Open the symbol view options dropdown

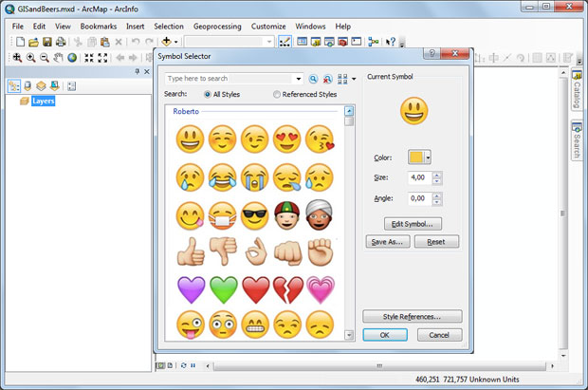pos(354,79)
